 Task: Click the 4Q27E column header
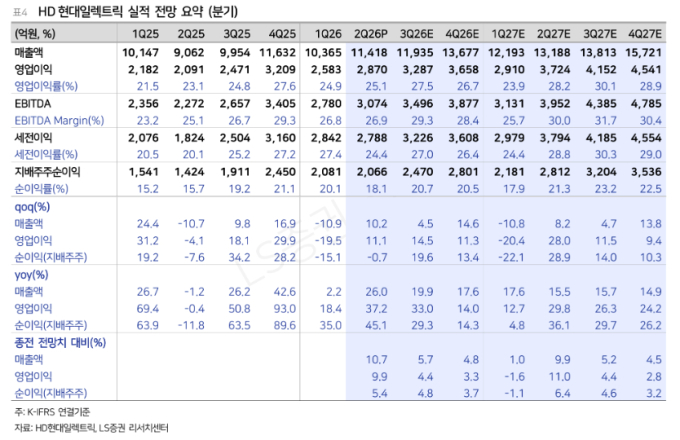click(645, 34)
